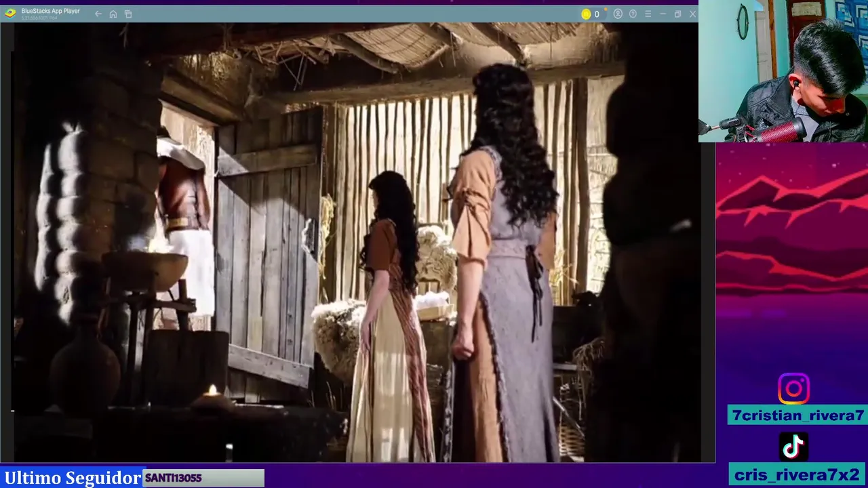Close the BlueStacks window
The height and width of the screenshot is (488, 868).
tap(692, 14)
